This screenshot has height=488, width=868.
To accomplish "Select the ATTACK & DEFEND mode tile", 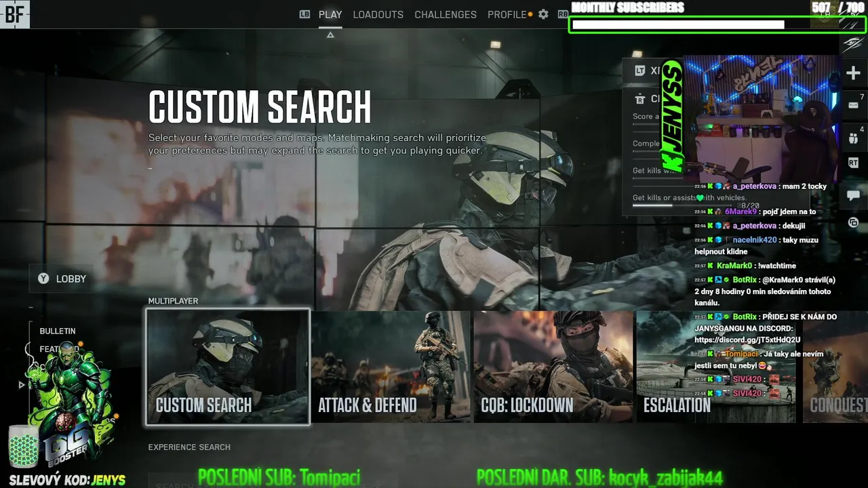I will [391, 367].
